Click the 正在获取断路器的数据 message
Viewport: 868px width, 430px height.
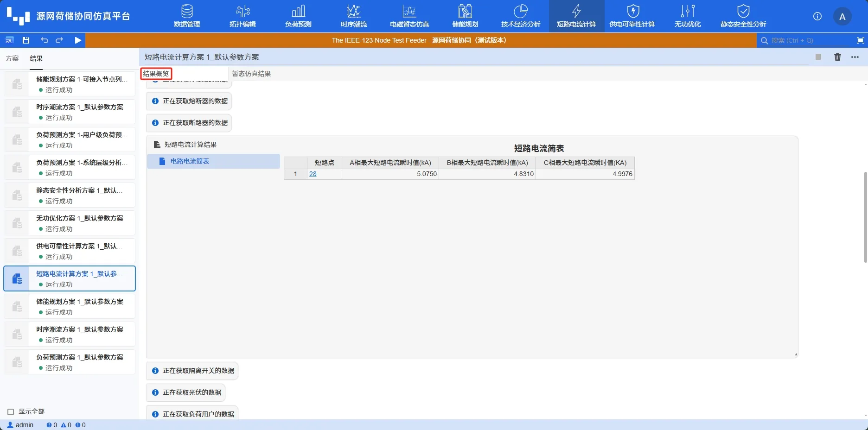pyautogui.click(x=189, y=123)
